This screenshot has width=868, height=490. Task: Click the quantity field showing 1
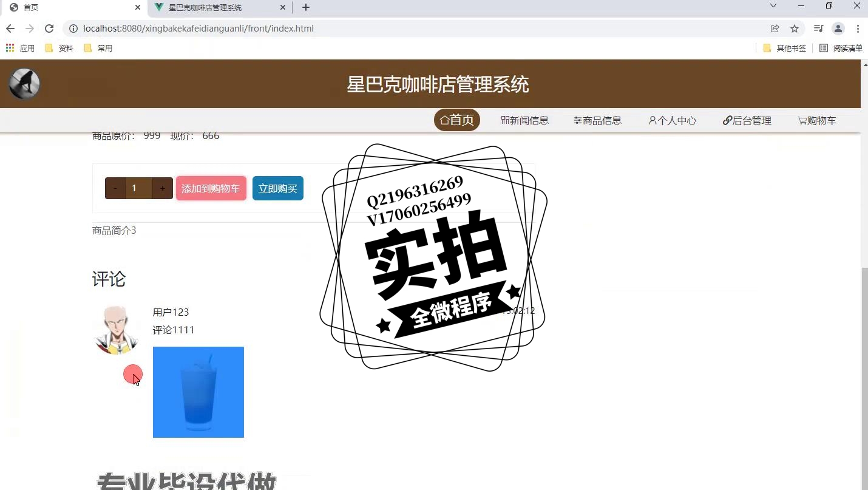click(138, 188)
